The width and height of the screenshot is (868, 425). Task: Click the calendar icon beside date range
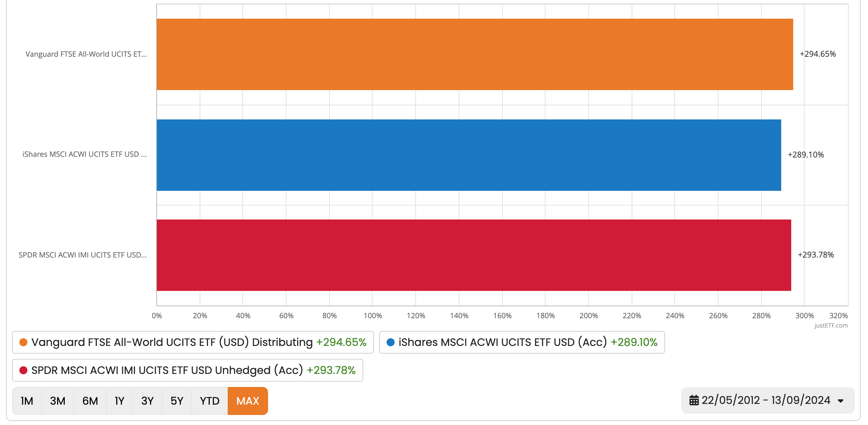(694, 400)
